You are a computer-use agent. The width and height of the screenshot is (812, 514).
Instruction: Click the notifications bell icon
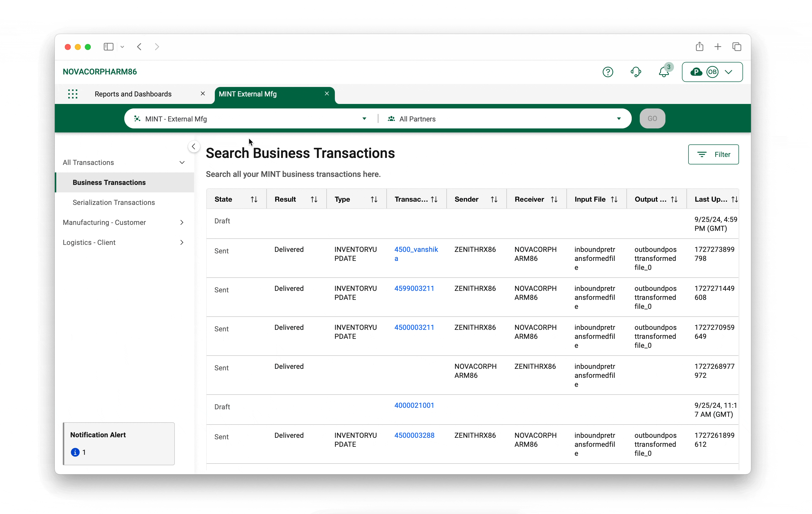(x=663, y=71)
